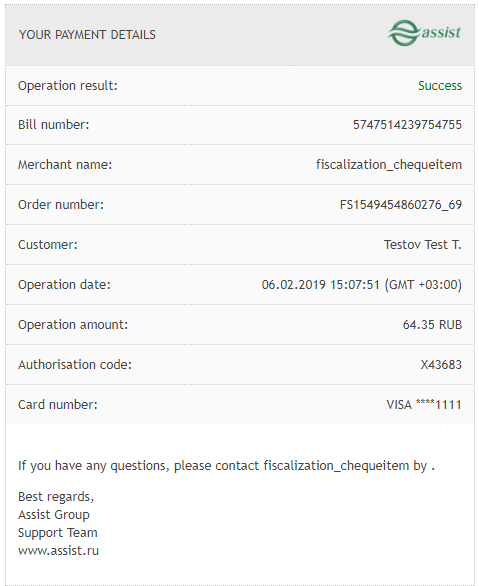The image size is (479, 586).
Task: Click the Merchant name label
Action: coord(65,164)
